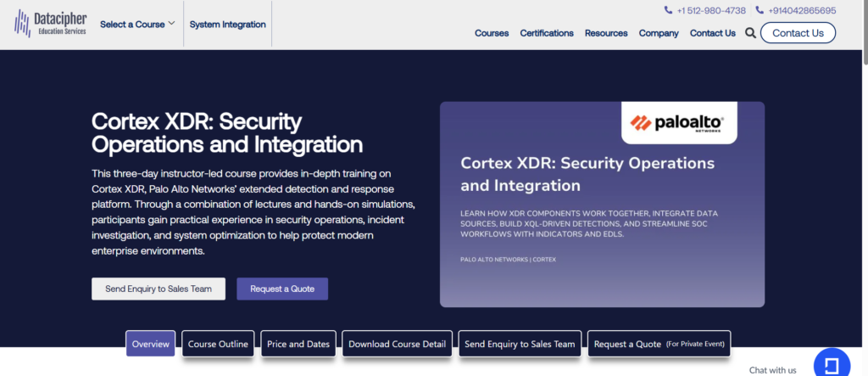Viewport: 868px width, 376px height.
Task: Call the number +1 512-980-4738
Action: (711, 10)
